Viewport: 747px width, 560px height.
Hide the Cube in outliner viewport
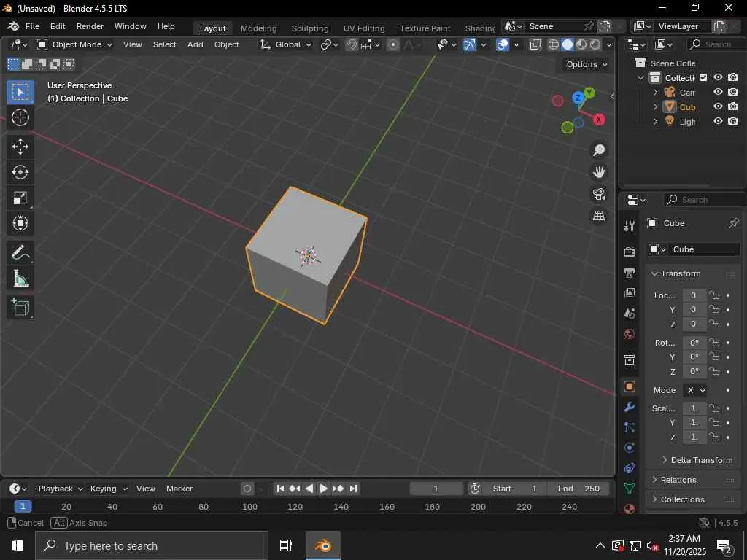[718, 106]
